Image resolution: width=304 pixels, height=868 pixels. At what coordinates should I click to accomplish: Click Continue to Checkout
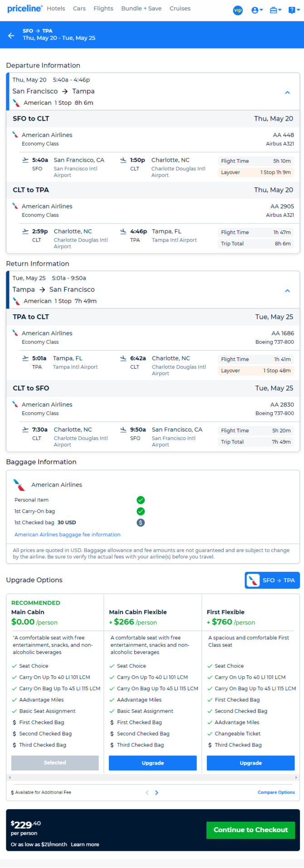(251, 830)
